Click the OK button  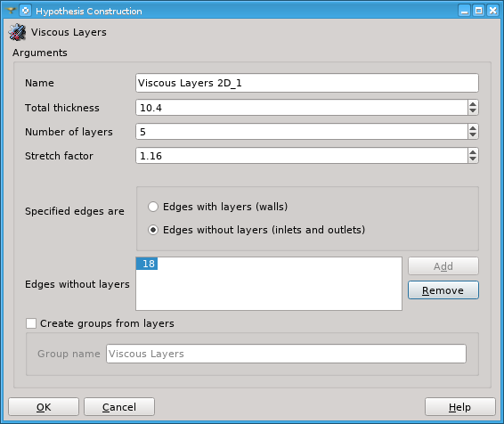point(44,407)
